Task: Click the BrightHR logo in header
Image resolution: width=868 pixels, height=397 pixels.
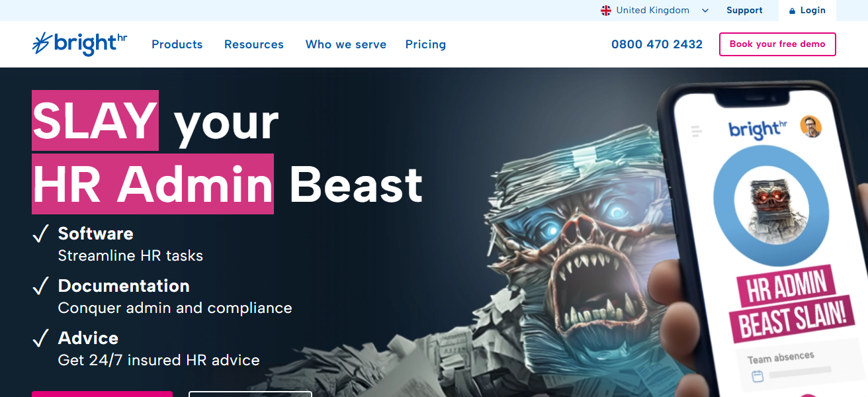Action: tap(79, 44)
